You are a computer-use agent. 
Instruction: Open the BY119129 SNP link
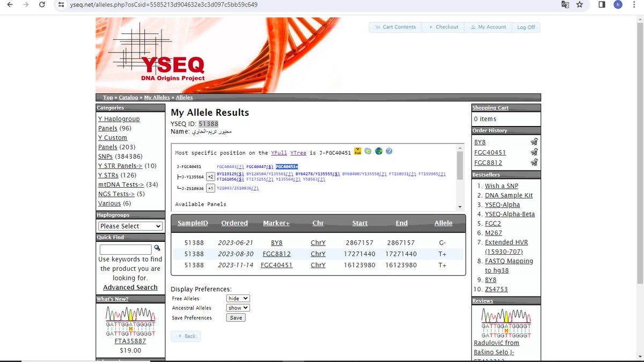tap(230, 174)
